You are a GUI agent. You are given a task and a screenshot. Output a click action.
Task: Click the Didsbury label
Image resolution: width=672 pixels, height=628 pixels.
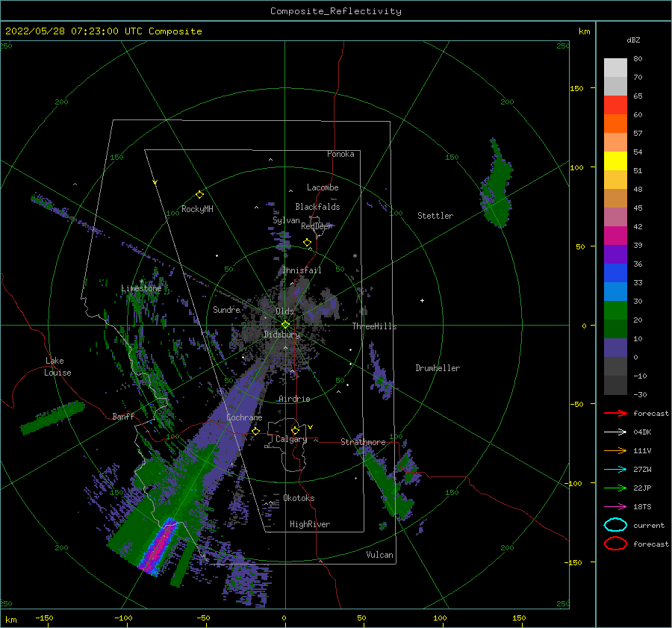(x=282, y=335)
